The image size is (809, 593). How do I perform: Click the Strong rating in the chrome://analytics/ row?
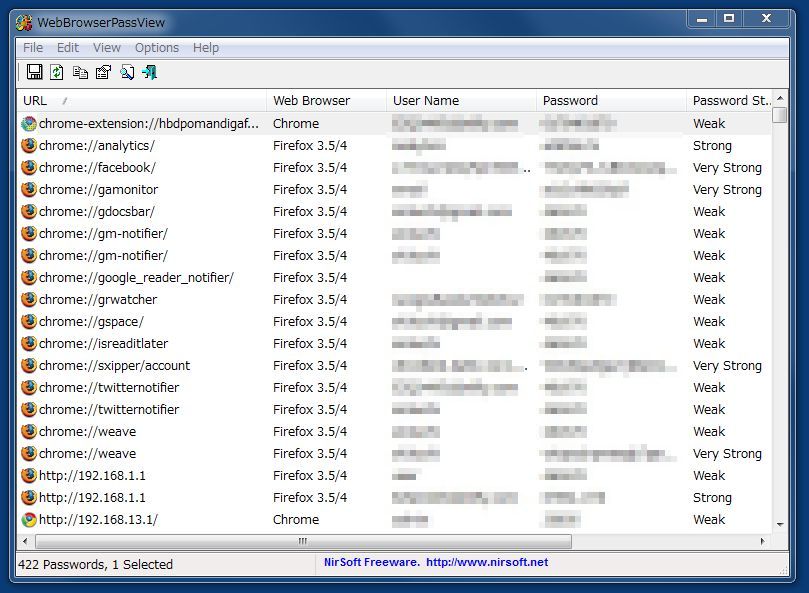[x=712, y=146]
